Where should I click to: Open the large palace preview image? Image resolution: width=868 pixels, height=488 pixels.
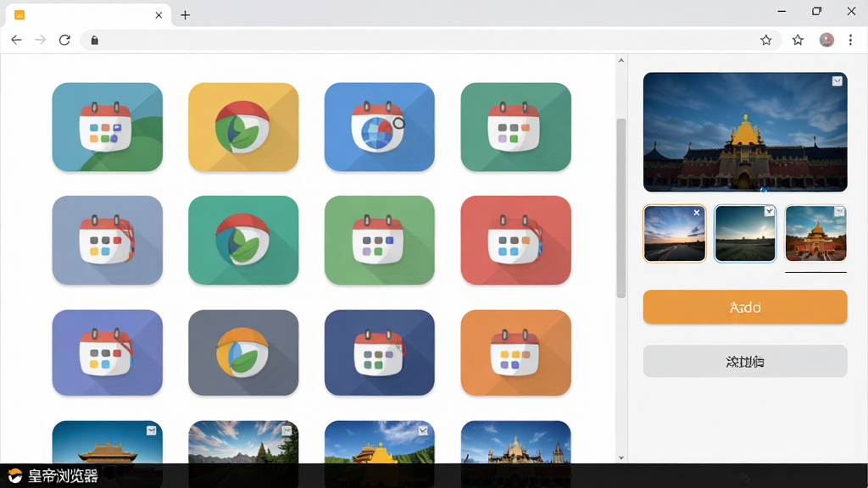tap(745, 132)
